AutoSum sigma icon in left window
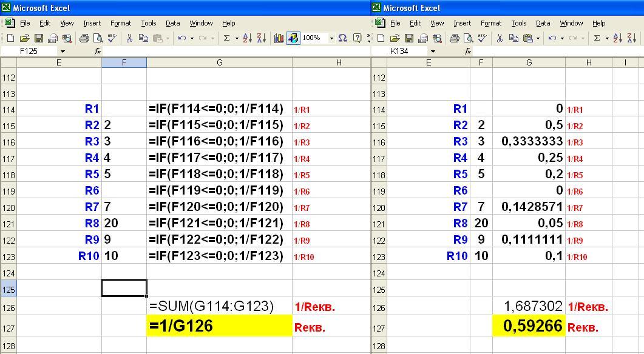This screenshot has width=644, height=354. (x=226, y=38)
